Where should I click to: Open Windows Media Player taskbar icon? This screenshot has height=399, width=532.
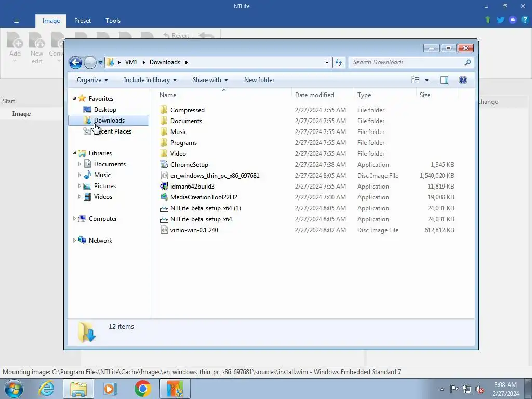pyautogui.click(x=110, y=389)
